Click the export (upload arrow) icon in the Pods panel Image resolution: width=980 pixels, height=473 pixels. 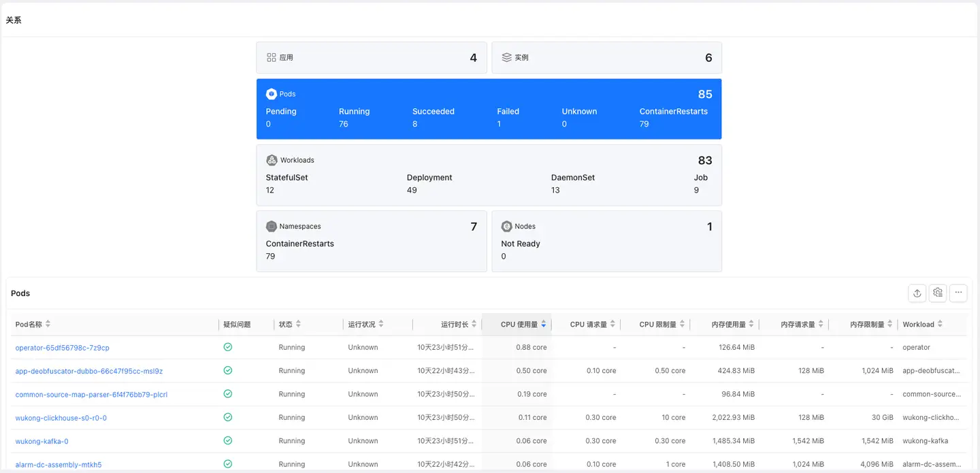[917, 293]
